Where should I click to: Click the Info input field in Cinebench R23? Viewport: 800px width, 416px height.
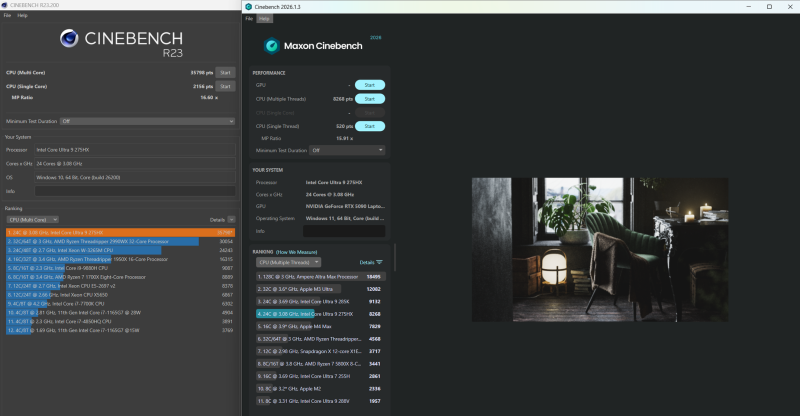[135, 191]
